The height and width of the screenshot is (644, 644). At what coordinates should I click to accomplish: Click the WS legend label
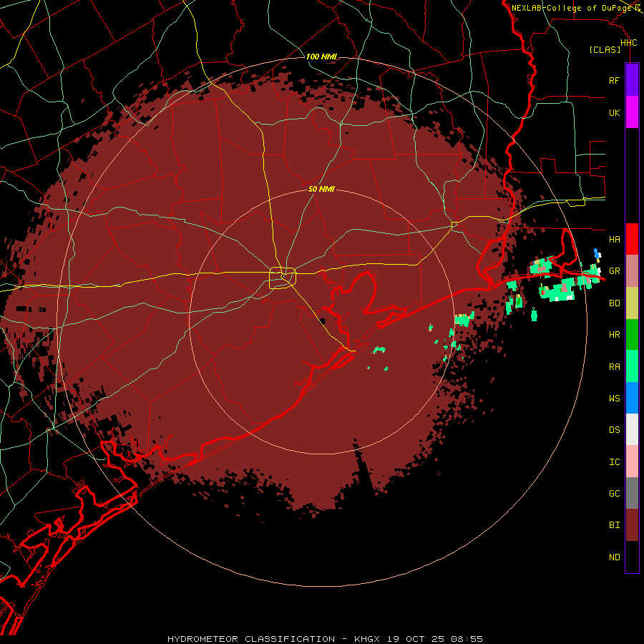point(614,399)
